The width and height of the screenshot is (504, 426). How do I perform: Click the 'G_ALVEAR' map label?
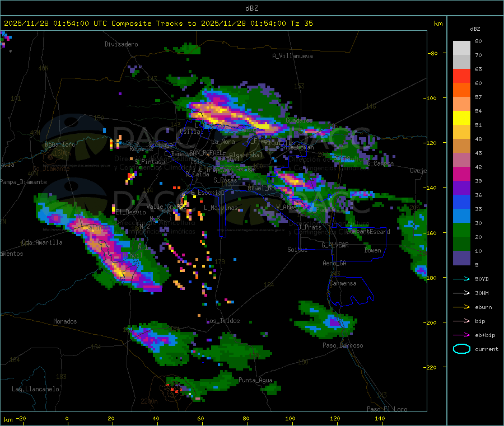(x=335, y=245)
